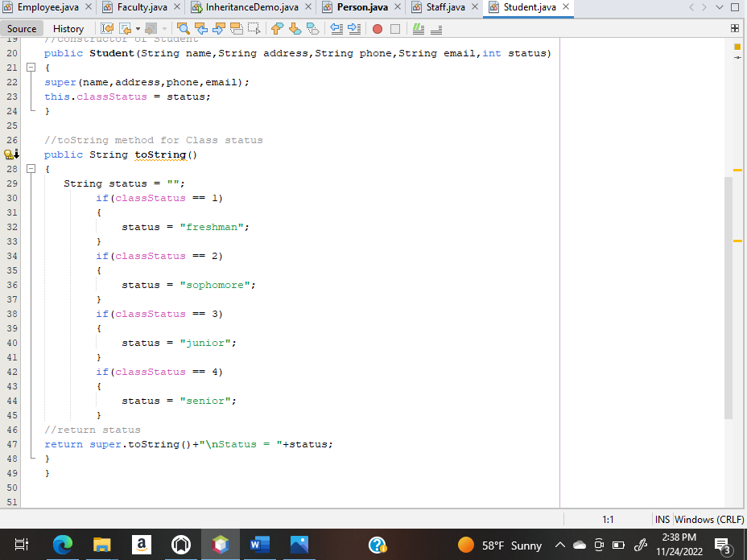Image resolution: width=747 pixels, height=560 pixels.
Task: Close the InheritanceDemo.java tab
Action: pos(308,6)
